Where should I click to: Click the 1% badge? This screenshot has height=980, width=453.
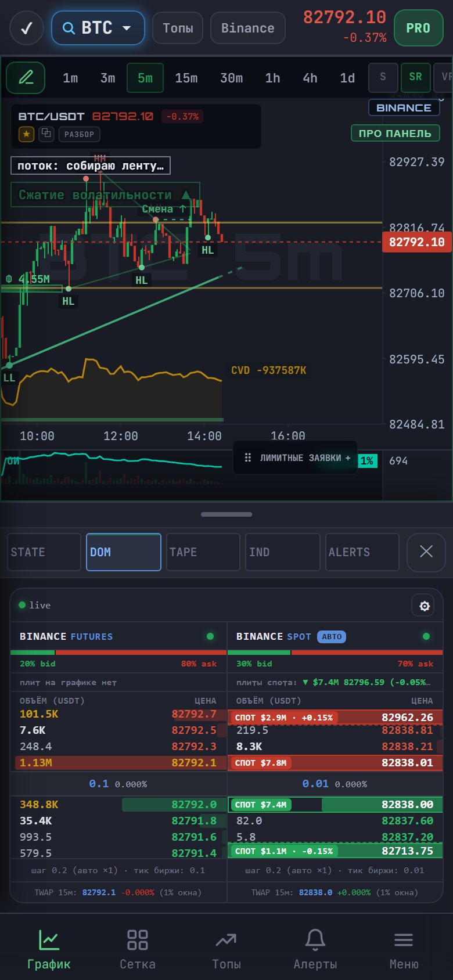point(367,461)
